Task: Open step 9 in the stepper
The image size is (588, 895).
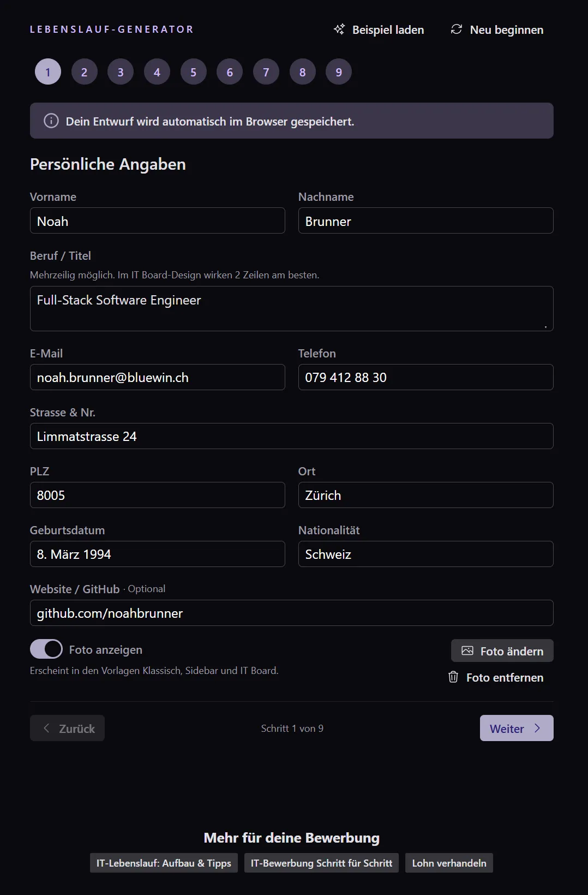Action: (339, 72)
